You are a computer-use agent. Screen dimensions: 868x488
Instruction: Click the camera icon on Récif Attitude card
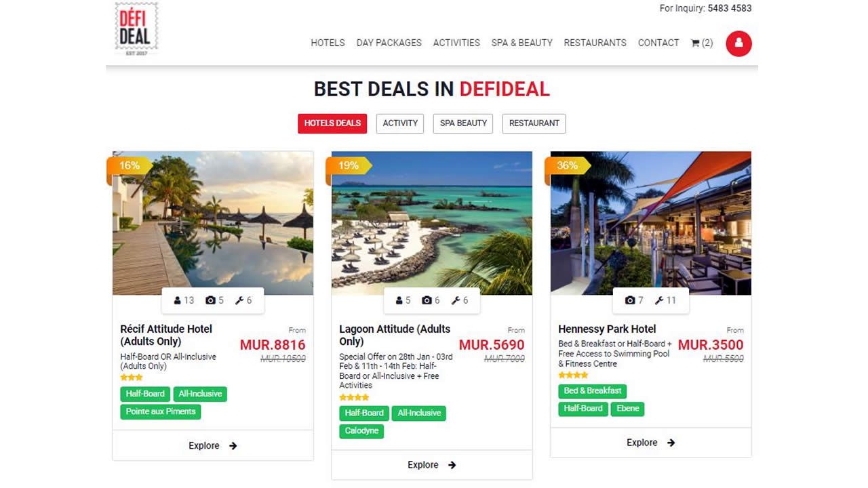[x=210, y=300]
